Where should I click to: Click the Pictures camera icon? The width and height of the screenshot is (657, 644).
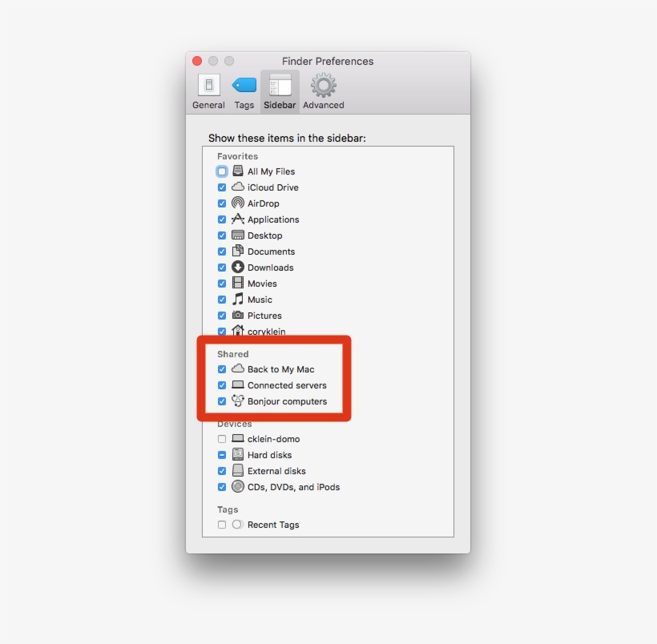238,316
